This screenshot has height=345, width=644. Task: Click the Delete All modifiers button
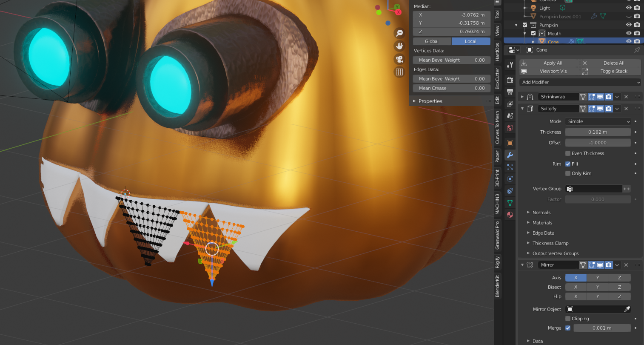click(611, 63)
